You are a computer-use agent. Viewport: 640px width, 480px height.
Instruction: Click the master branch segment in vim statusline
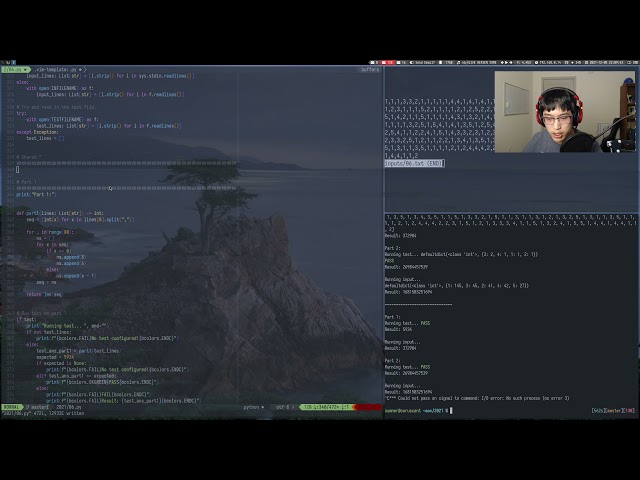point(38,407)
